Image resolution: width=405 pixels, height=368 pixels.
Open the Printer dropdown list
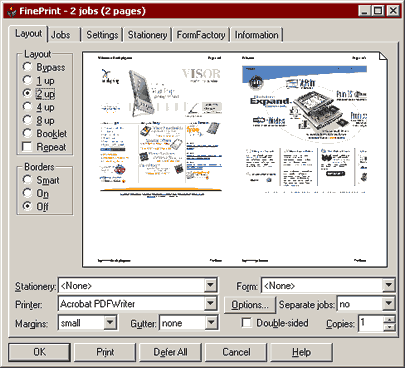pos(211,304)
